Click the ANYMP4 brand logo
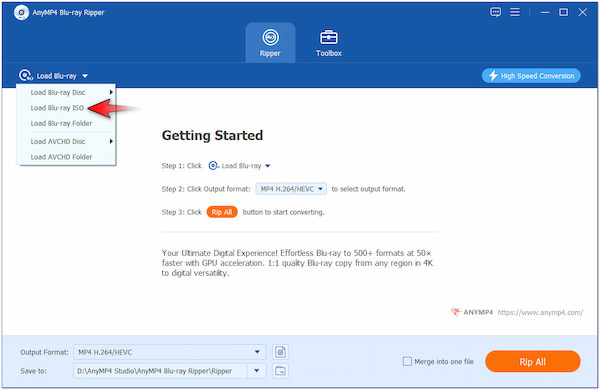This screenshot has width=600, height=390. [472, 312]
